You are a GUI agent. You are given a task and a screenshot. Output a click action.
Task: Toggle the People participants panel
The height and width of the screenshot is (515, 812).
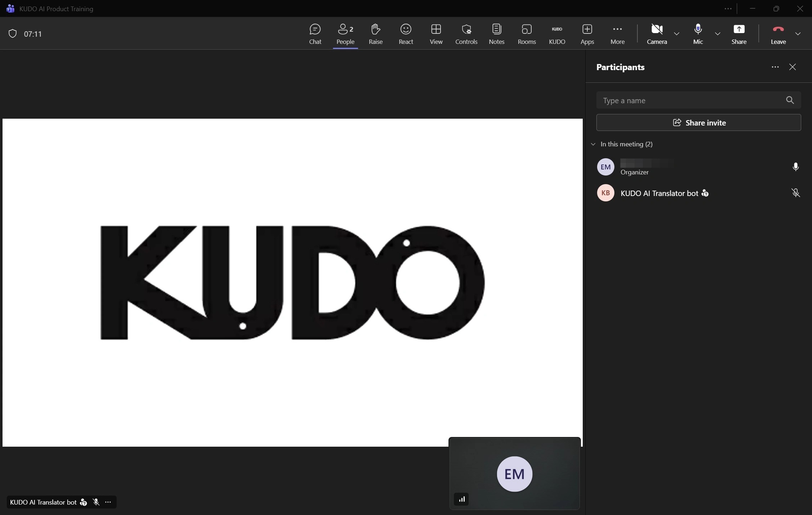[x=345, y=34]
